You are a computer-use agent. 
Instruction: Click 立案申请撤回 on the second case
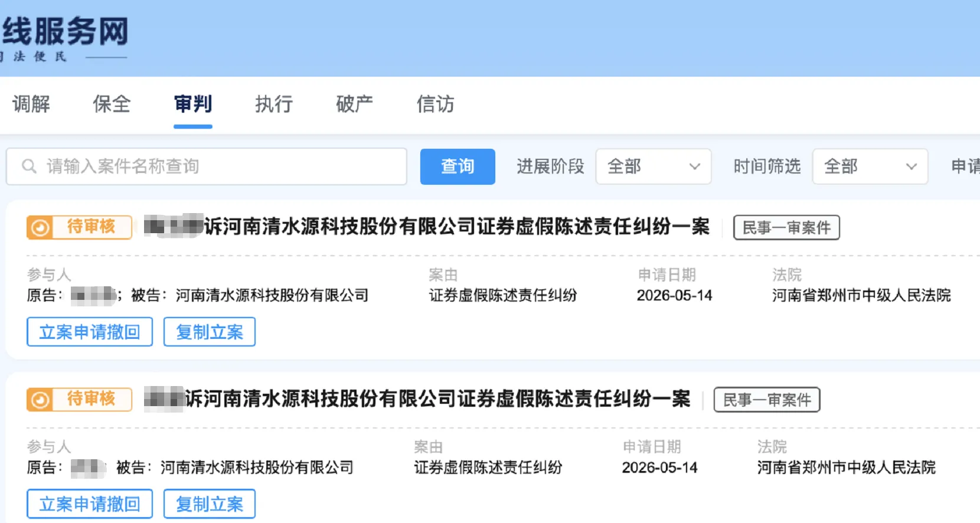[x=90, y=504]
